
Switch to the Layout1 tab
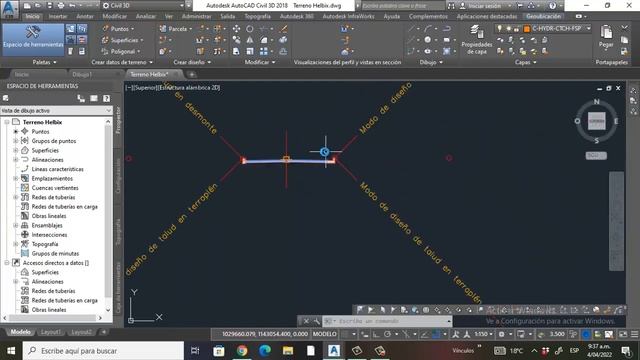(51, 332)
